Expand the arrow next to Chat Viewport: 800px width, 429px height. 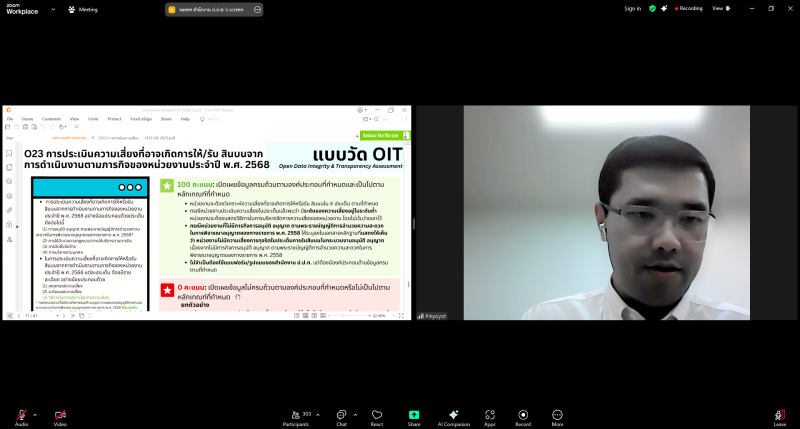pyautogui.click(x=355, y=413)
